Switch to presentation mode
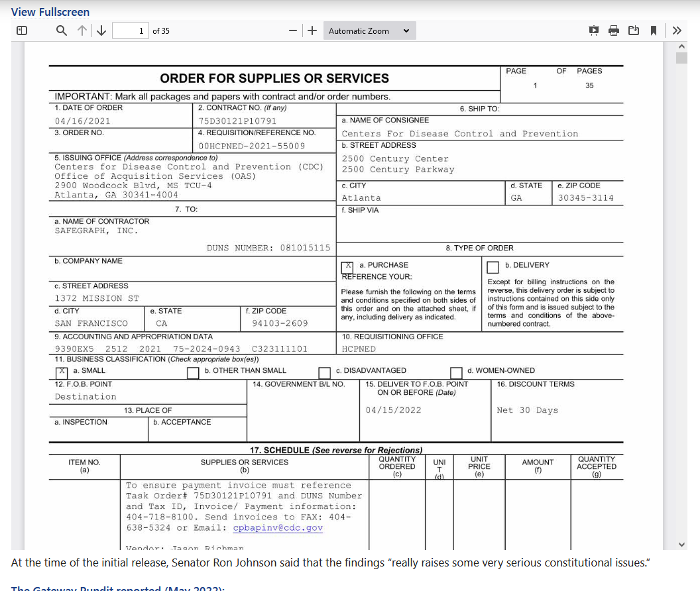 click(x=594, y=30)
